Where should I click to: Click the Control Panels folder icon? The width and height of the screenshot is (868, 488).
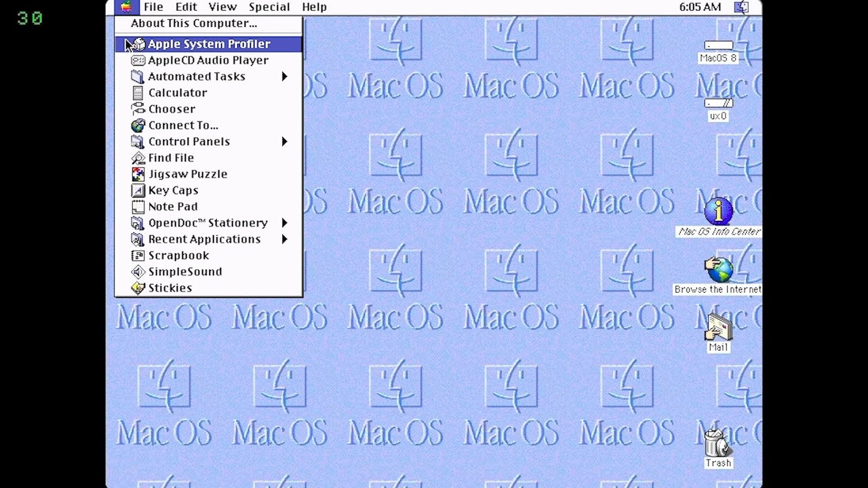click(x=138, y=142)
